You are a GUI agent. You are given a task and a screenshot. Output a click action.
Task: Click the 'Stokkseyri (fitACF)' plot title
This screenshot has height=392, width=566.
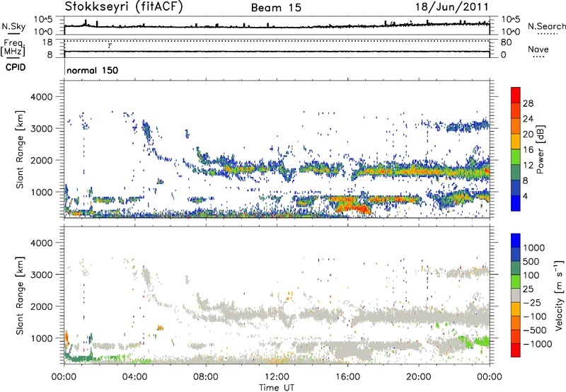pos(124,6)
